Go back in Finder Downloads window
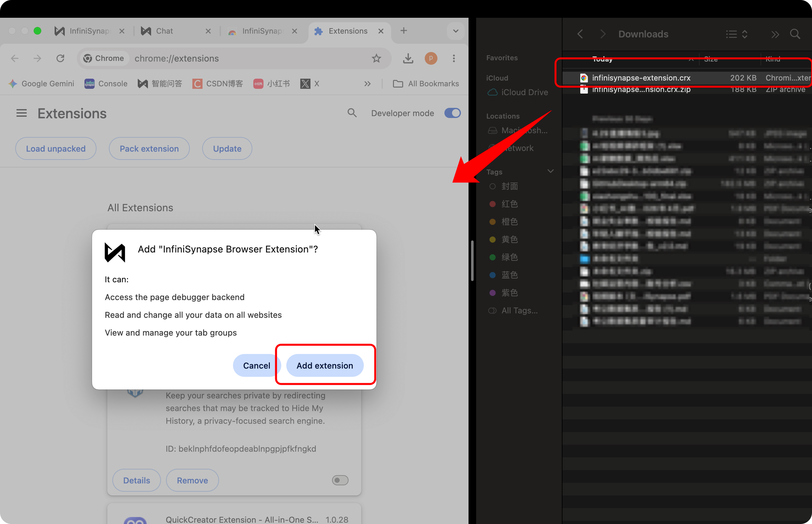The image size is (812, 524). coord(581,34)
